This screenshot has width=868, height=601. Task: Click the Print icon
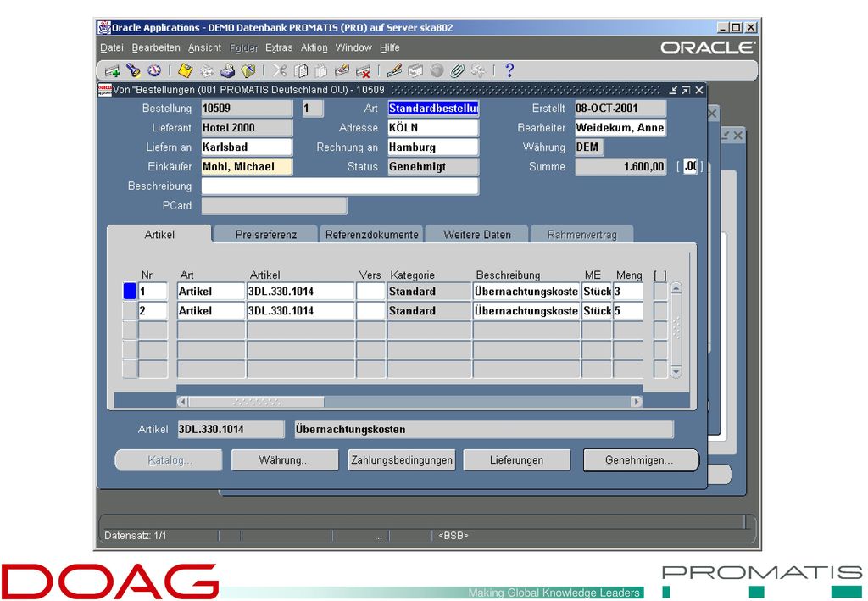tap(227, 71)
